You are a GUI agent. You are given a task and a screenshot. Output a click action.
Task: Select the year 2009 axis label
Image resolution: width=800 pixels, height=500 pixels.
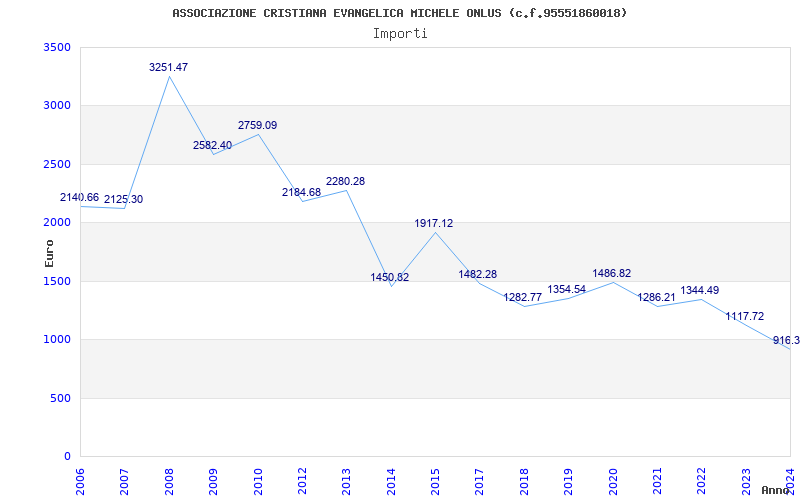pos(213,481)
